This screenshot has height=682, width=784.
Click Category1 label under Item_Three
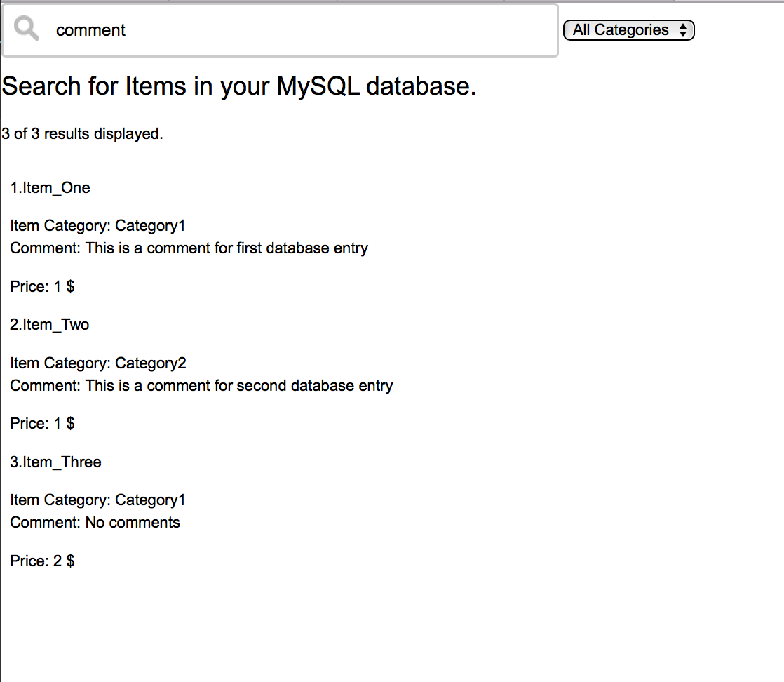149,500
